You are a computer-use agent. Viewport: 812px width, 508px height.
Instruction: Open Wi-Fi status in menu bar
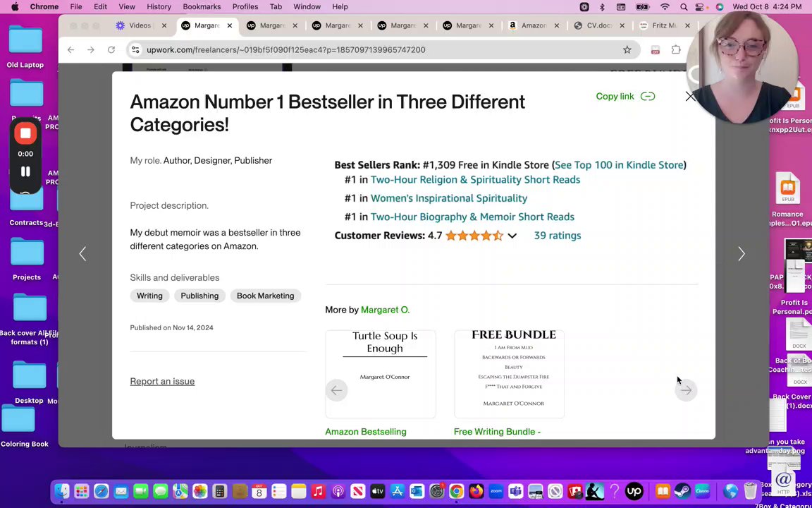[665, 7]
